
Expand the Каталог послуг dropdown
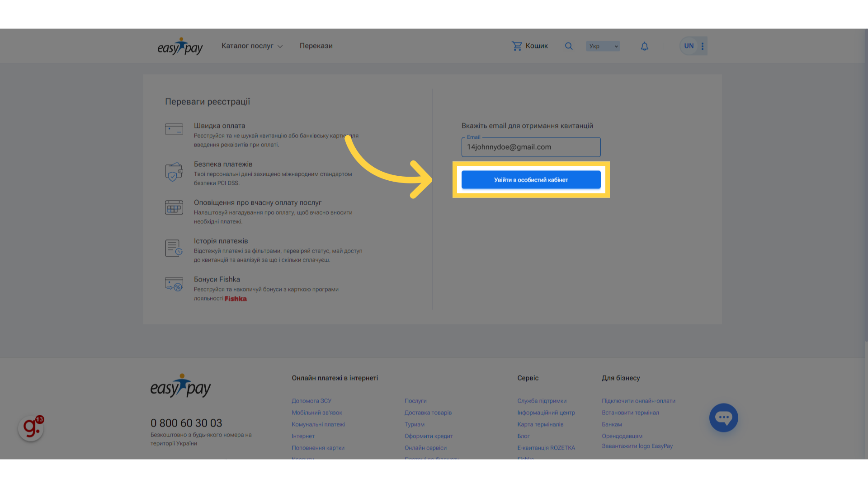252,46
